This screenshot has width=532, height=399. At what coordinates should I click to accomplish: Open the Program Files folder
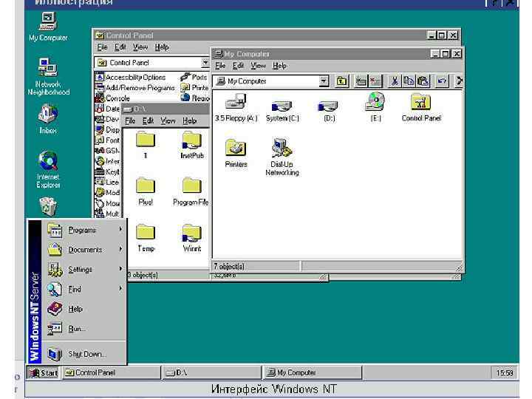pyautogui.click(x=191, y=191)
